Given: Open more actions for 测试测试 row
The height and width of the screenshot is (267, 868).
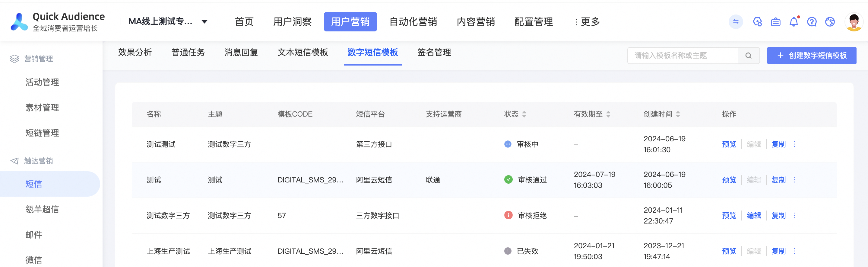Looking at the screenshot, I should 794,144.
